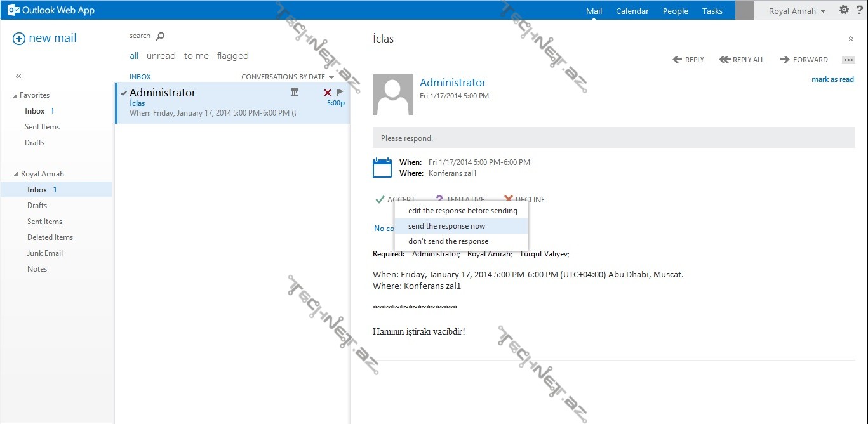Toggle the checkmark on Administrator message
Viewport: 868px width, 424px height.
[x=124, y=93]
